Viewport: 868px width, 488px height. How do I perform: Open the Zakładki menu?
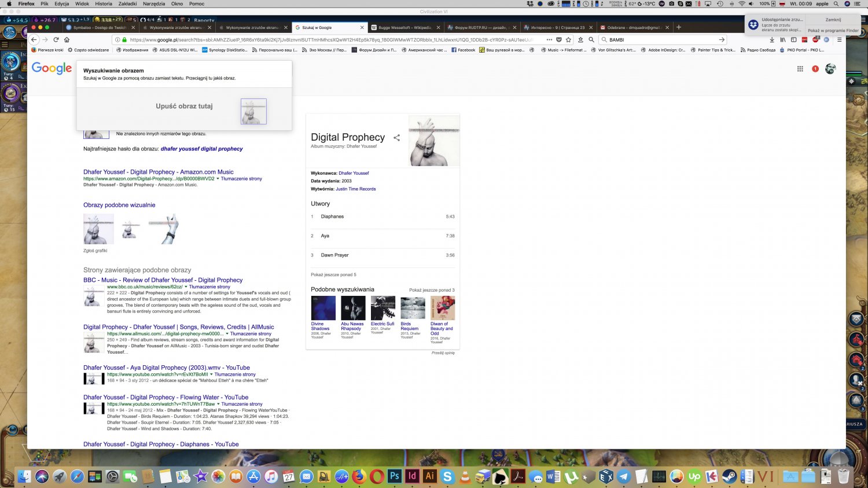[128, 3]
